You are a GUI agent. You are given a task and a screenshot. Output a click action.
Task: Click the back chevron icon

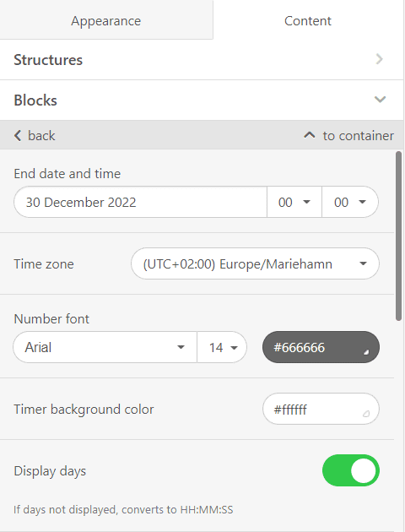(x=18, y=136)
